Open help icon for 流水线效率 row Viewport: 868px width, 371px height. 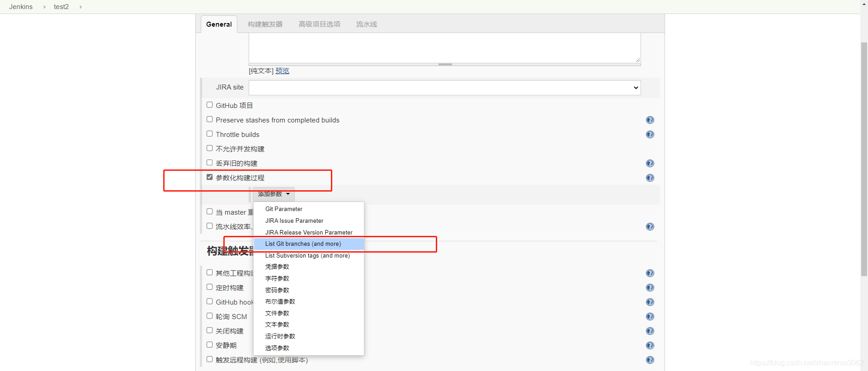click(x=650, y=226)
